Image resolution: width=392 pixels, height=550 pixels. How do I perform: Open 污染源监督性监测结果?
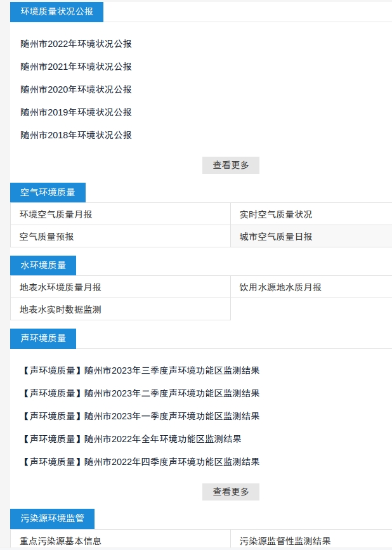tap(285, 541)
